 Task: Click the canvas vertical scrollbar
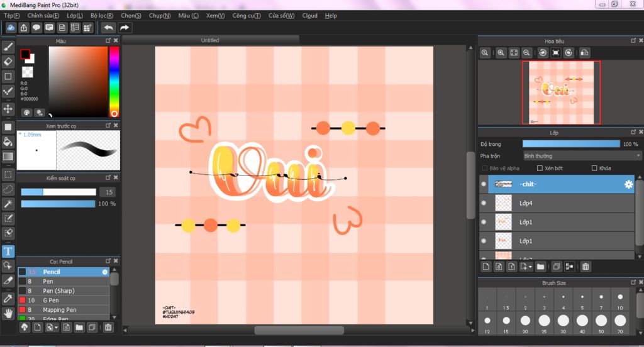pyautogui.click(x=470, y=185)
